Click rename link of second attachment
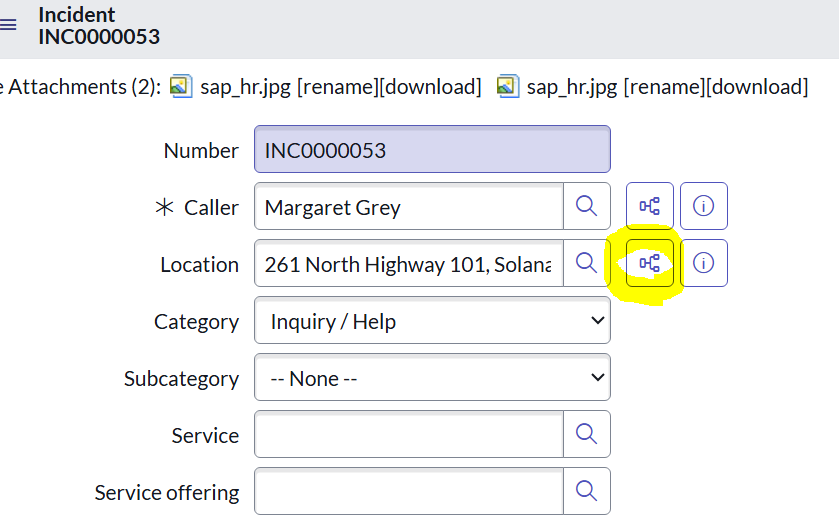Viewport: 839px width, 518px height. coord(664,87)
